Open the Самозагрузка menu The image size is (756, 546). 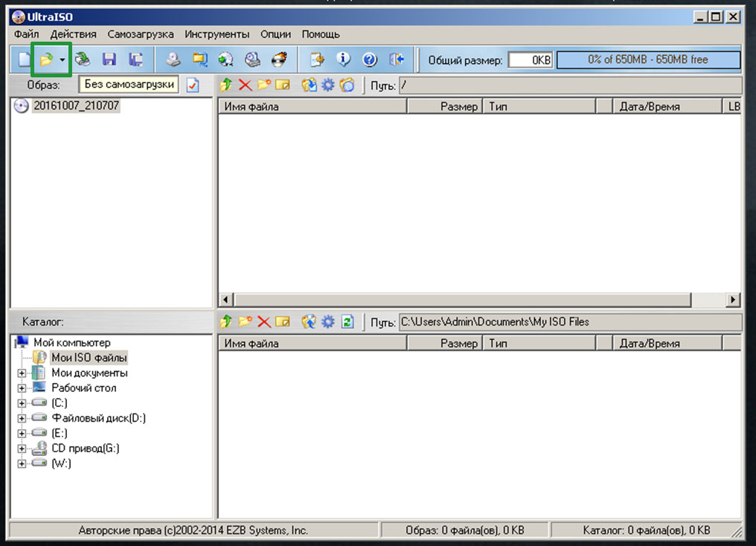pyautogui.click(x=141, y=34)
